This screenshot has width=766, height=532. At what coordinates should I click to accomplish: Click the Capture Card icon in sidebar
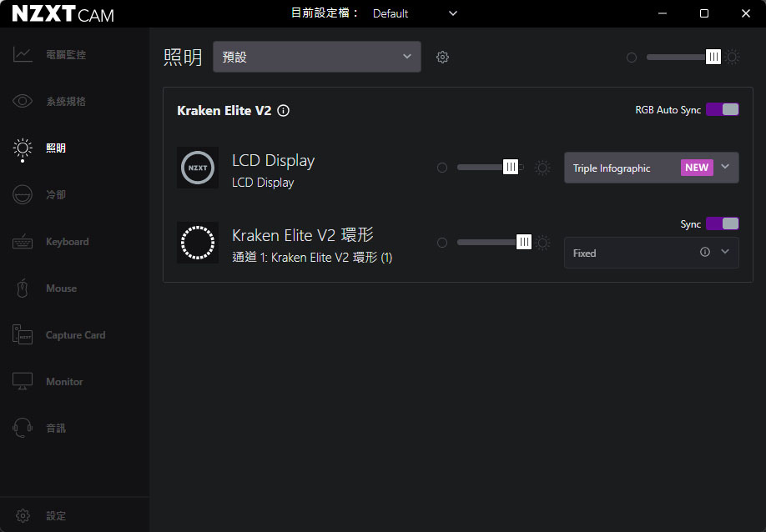click(x=23, y=335)
